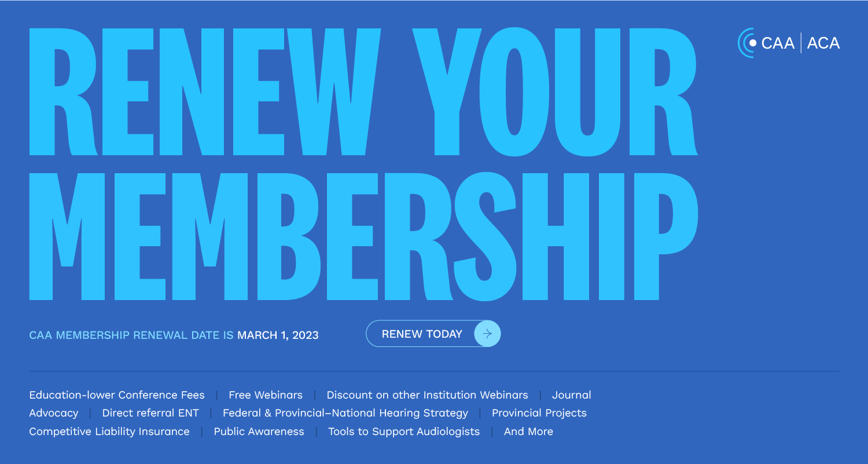
Task: Open the Journal benefit item
Action: tap(572, 395)
